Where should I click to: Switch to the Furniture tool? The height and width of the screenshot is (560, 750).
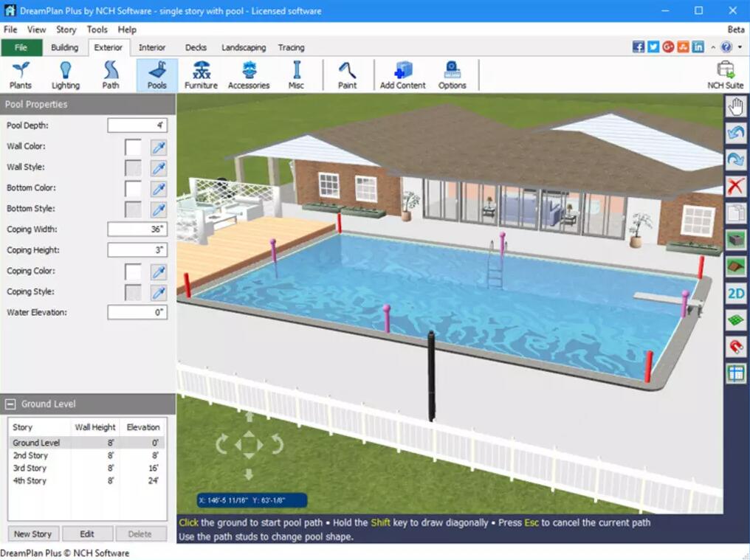click(200, 74)
